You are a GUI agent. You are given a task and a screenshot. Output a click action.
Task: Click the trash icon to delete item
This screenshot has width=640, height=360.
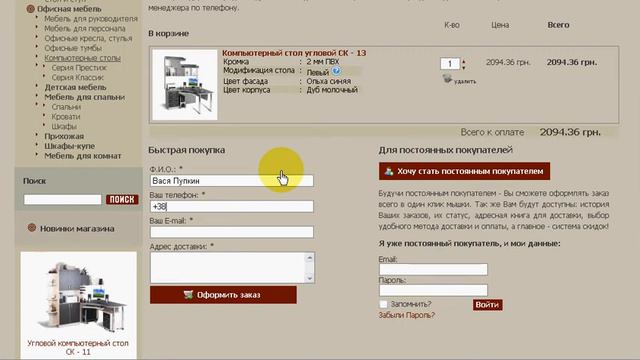447,79
